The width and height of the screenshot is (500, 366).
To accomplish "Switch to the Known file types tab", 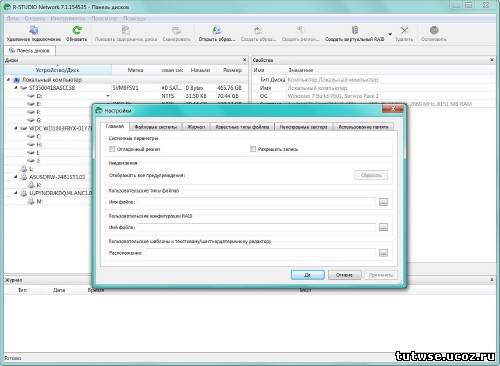I will click(x=242, y=127).
